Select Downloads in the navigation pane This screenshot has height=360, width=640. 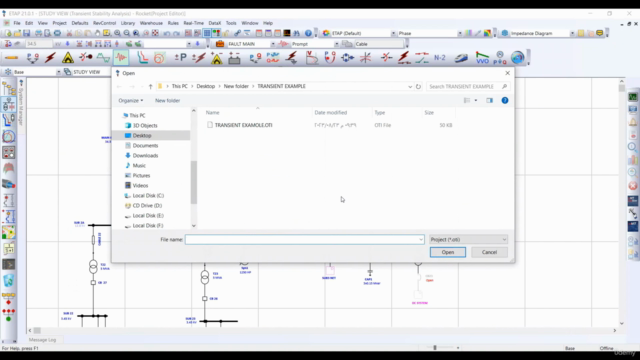click(x=145, y=156)
